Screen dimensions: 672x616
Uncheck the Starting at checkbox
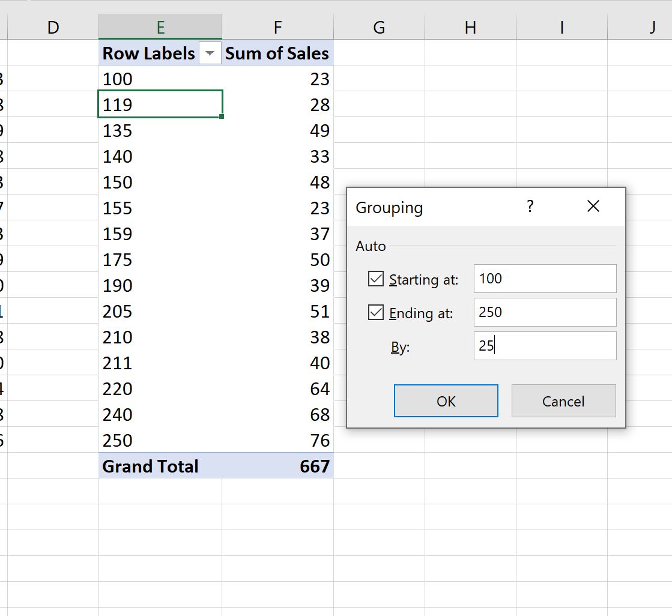click(x=376, y=279)
